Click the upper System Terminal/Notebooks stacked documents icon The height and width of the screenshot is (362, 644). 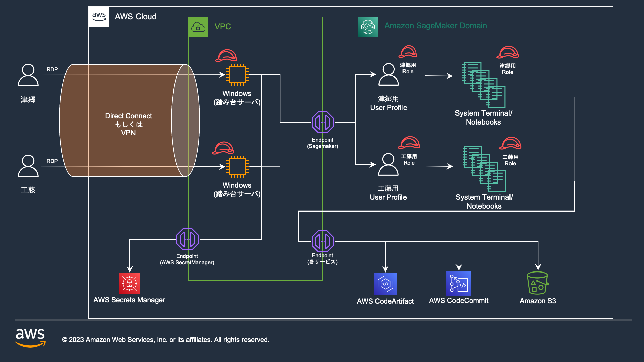[484, 84]
